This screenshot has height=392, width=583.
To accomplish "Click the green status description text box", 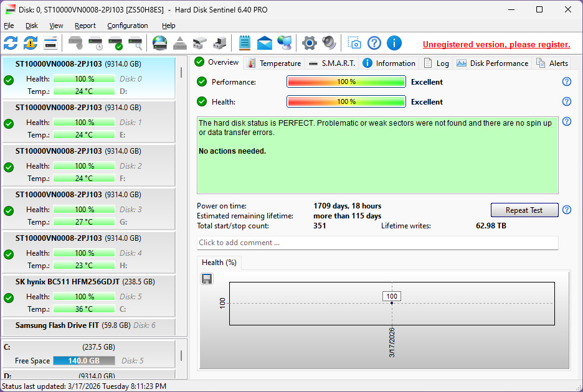I will click(x=377, y=155).
